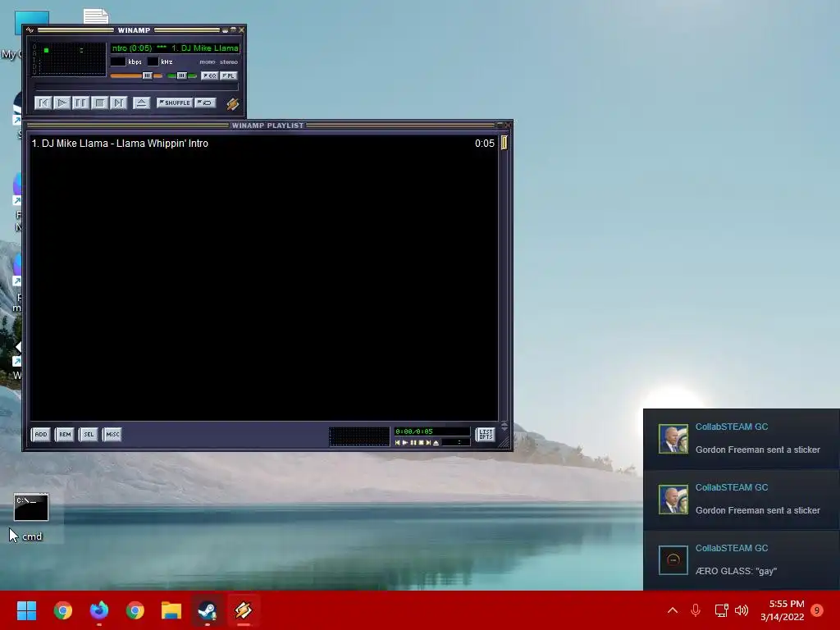Click the mini stop button in playlist window
Image resolution: width=840 pixels, height=630 pixels.
pyautogui.click(x=421, y=442)
